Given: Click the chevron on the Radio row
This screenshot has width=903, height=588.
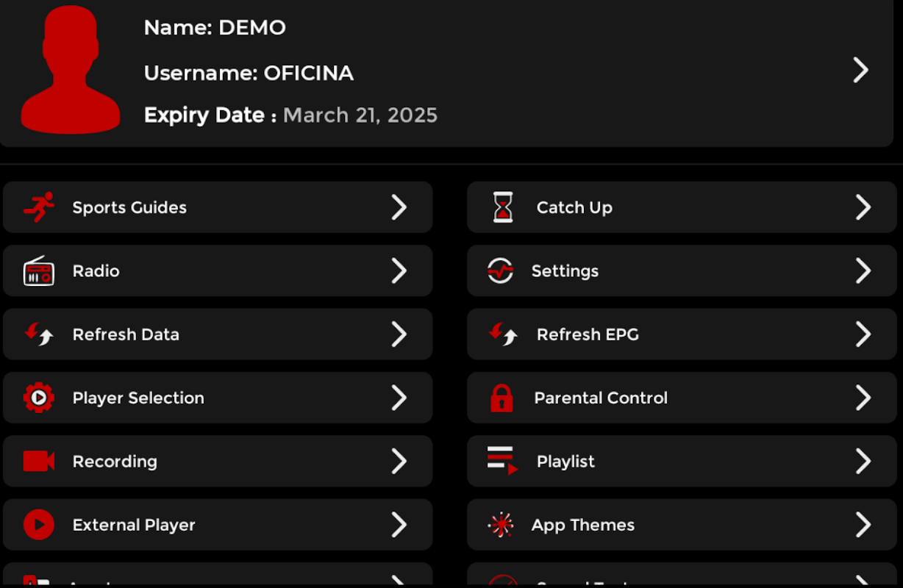Looking at the screenshot, I should (399, 271).
